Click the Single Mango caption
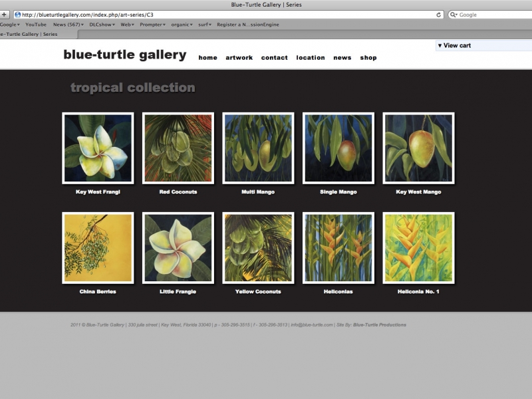 point(338,192)
